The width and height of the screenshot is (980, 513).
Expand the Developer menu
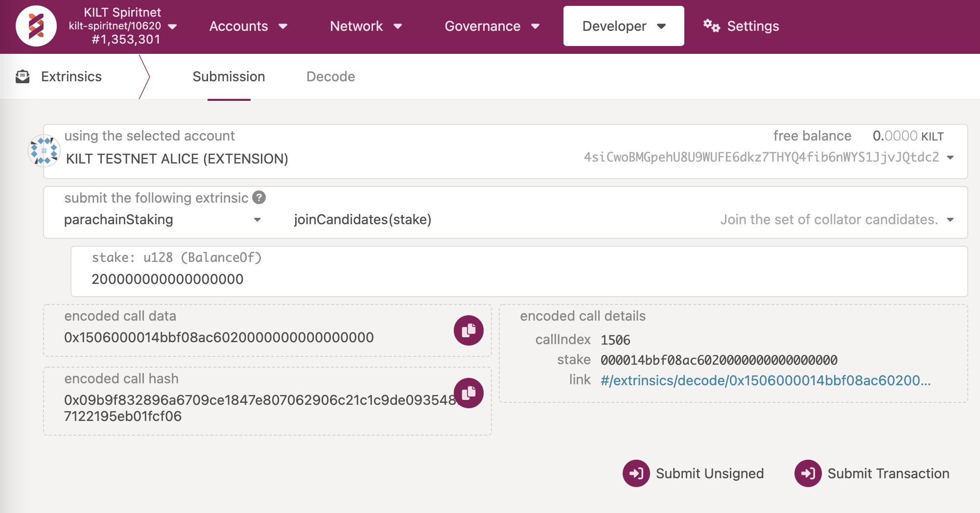623,26
